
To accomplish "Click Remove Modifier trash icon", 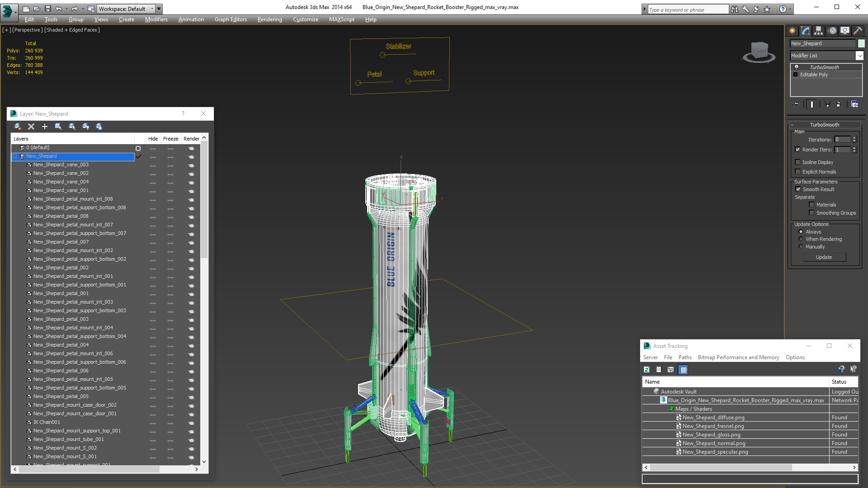I will (839, 104).
